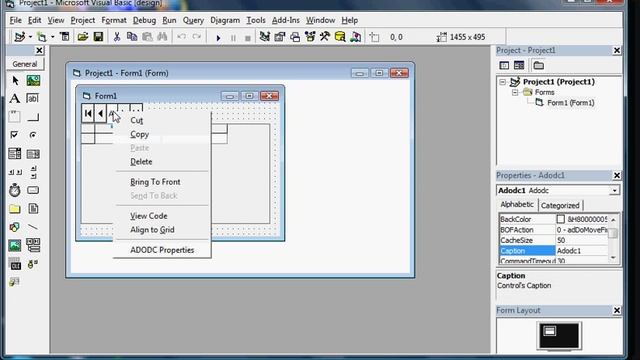640x360 pixels.
Task: Click the End stop button in toolbar
Action: (247, 38)
